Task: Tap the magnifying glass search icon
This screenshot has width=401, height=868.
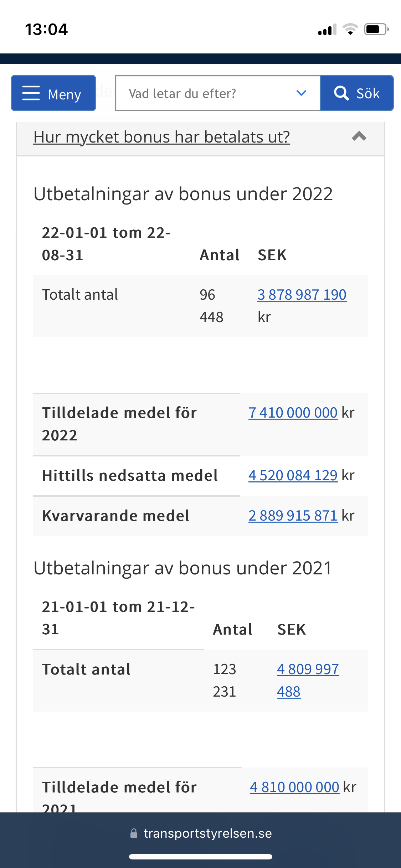Action: (341, 93)
